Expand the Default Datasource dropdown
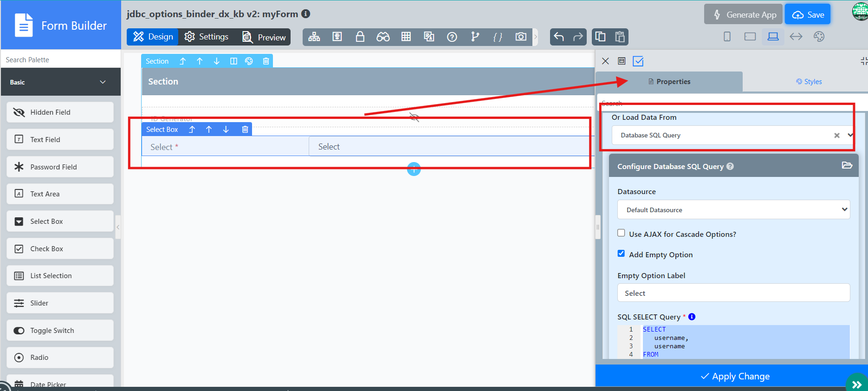This screenshot has width=868, height=391. [733, 210]
